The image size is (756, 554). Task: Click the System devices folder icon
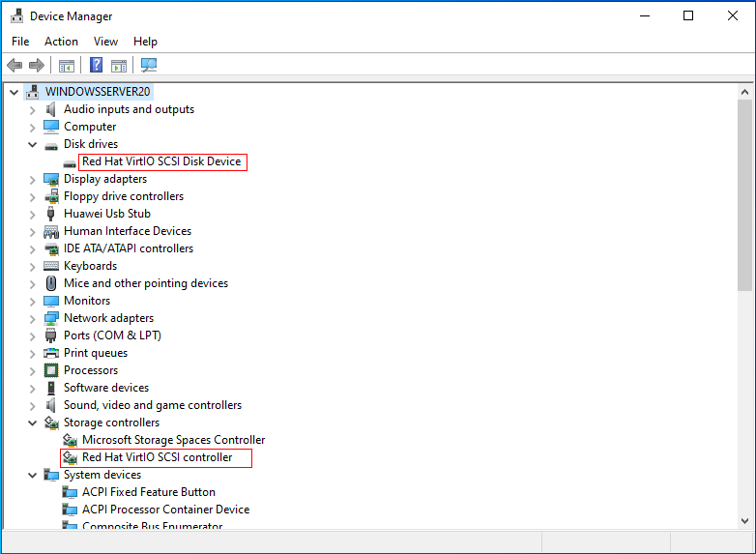coord(51,475)
